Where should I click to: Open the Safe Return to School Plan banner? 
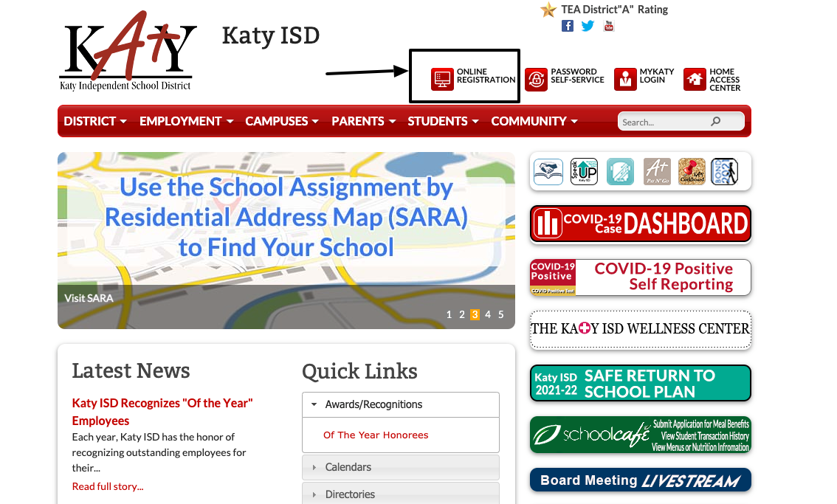(x=641, y=383)
